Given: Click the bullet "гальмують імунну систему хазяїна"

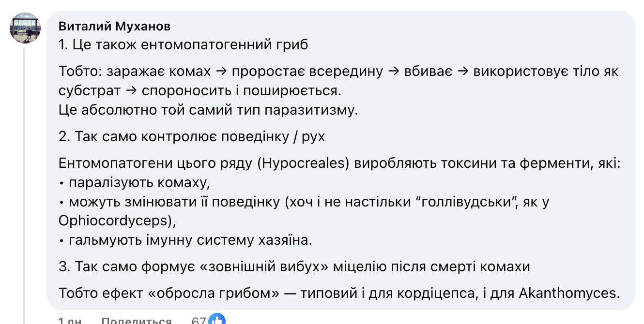Looking at the screenshot, I should coord(190,240).
